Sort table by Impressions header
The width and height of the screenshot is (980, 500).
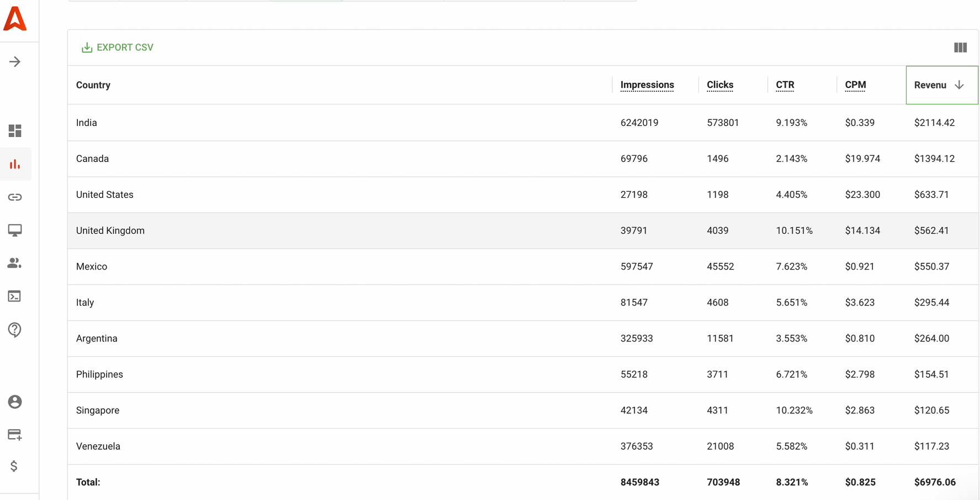pyautogui.click(x=647, y=85)
